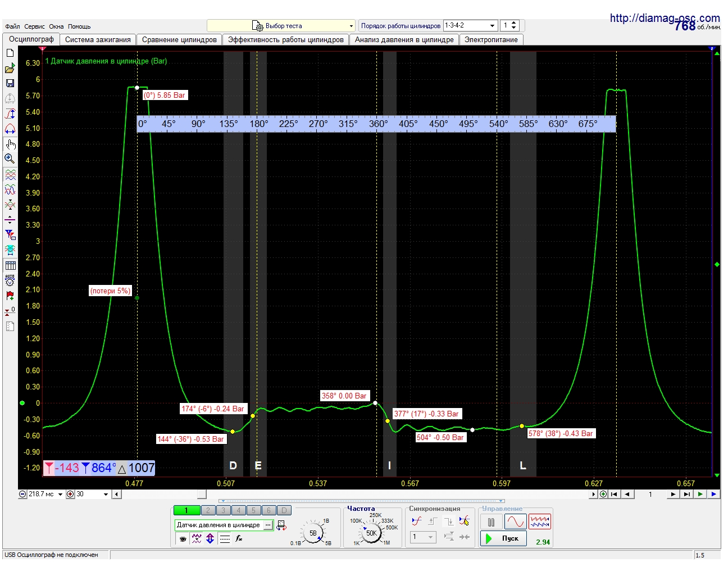
Task: Jump to first frame button
Action: click(x=615, y=495)
